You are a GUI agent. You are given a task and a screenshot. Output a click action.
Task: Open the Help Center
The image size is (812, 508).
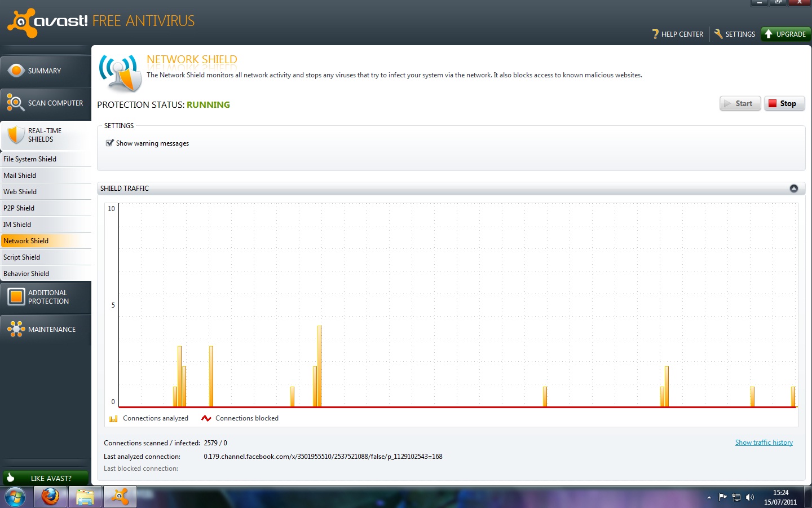(x=677, y=34)
